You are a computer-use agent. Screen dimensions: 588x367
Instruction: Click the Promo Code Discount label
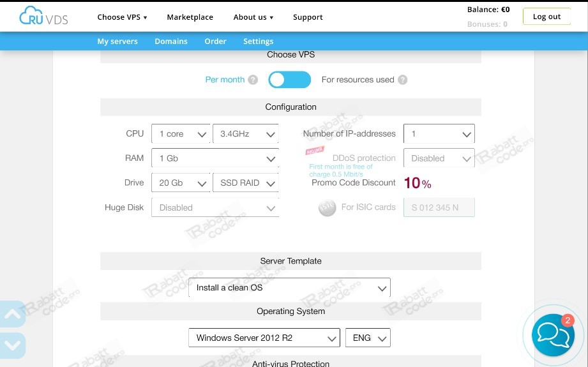[x=354, y=183]
